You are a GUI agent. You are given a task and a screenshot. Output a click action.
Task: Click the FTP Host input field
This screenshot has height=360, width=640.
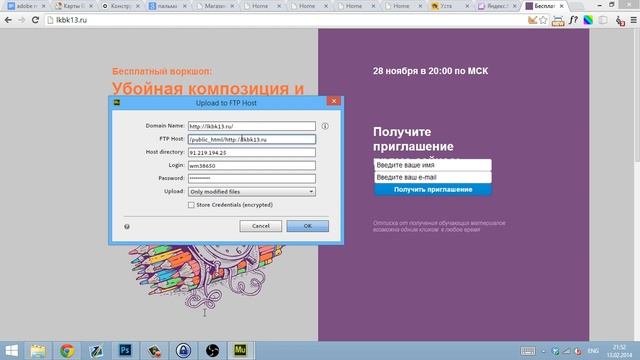pyautogui.click(x=252, y=139)
